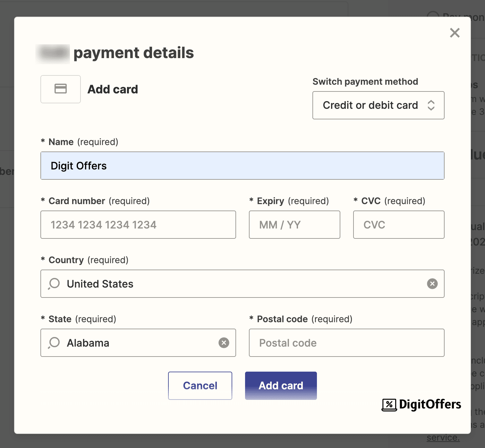Click the Postal code input field
Screen dimensions: 485x448
point(346,343)
